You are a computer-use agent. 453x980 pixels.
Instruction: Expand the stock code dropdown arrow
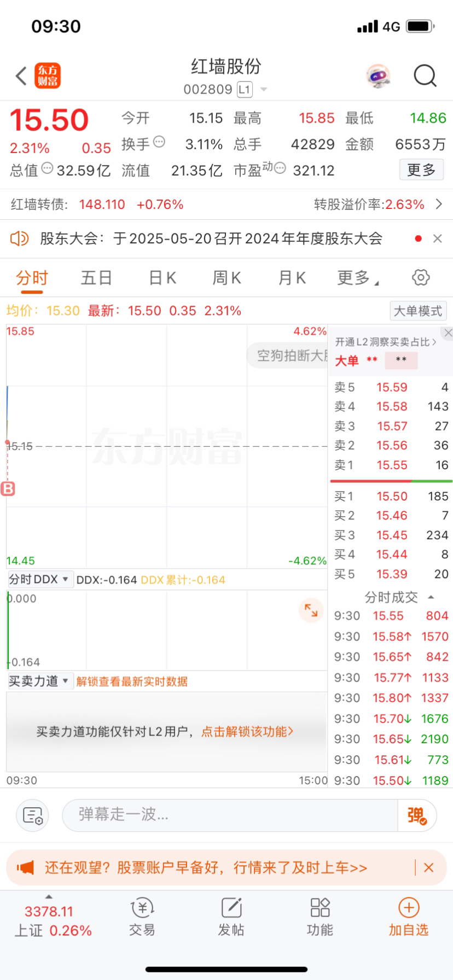coord(264,89)
